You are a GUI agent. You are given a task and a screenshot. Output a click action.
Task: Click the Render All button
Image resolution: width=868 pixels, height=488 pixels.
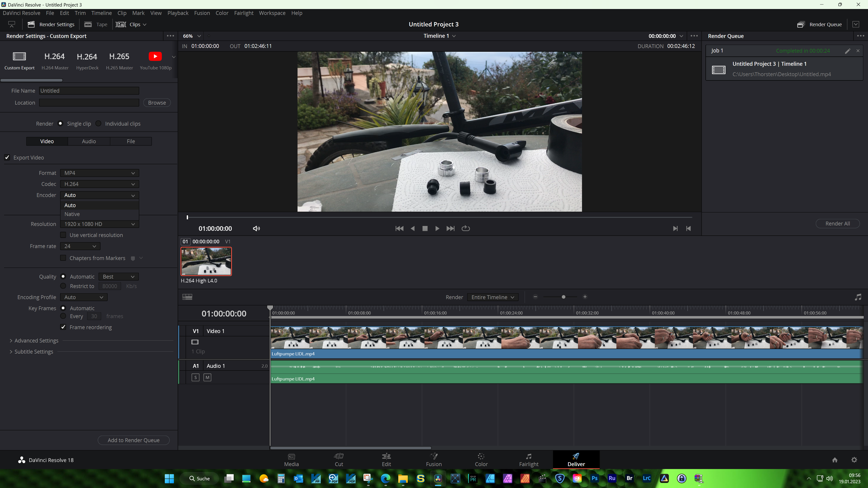837,223
